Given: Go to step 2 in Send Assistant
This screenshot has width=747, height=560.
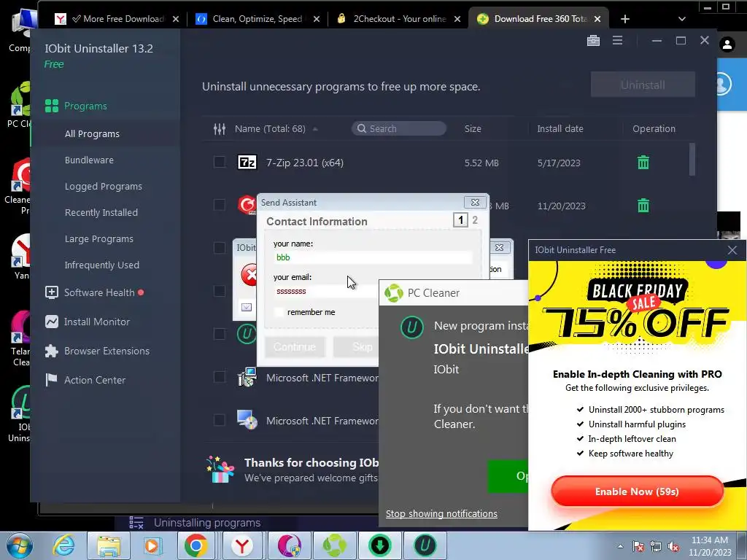Looking at the screenshot, I should pyautogui.click(x=475, y=219).
